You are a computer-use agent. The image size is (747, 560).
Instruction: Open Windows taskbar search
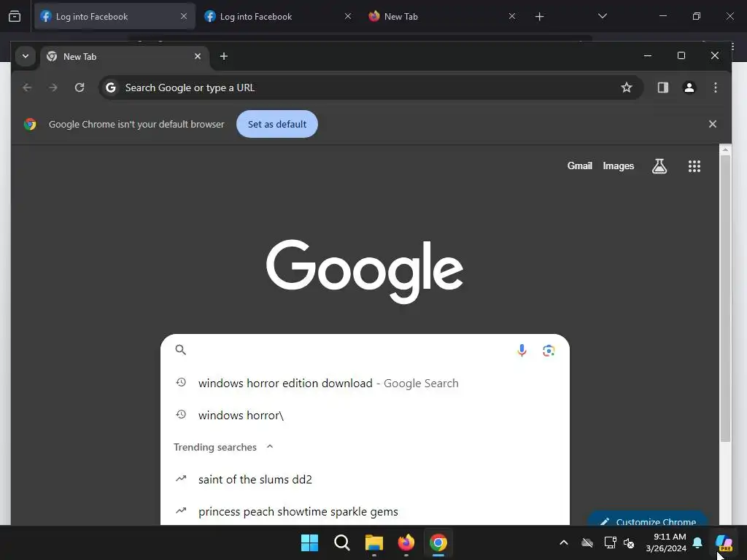342,542
